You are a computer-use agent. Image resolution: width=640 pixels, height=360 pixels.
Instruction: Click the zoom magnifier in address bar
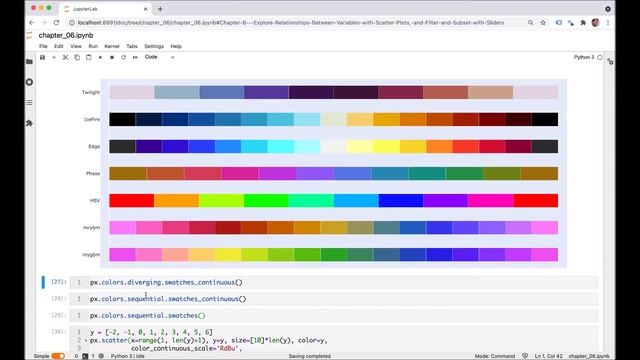[x=530, y=22]
